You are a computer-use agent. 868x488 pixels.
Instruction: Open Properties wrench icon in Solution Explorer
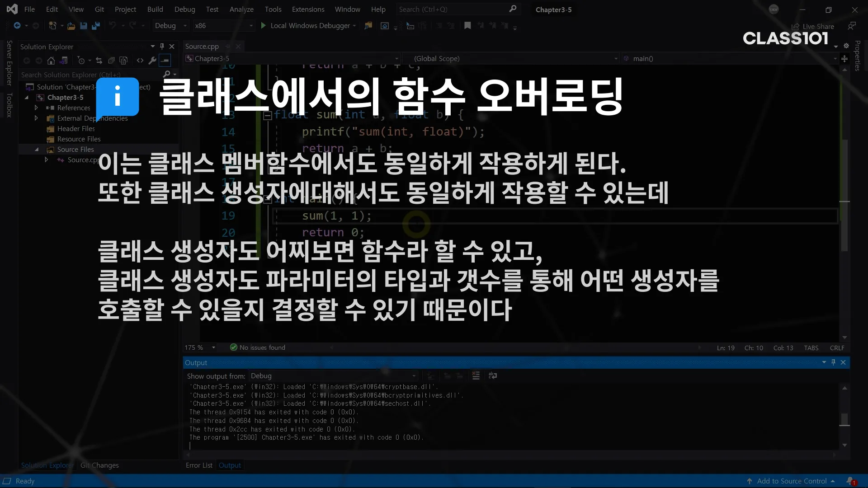153,61
